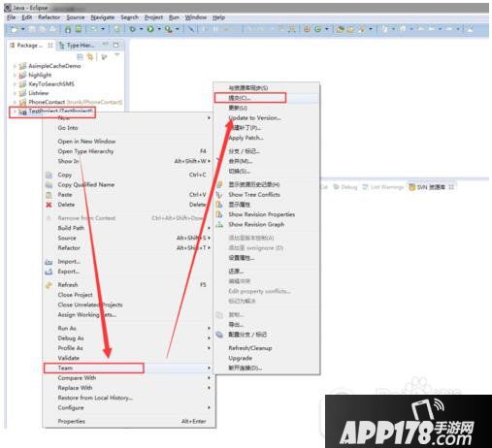Viewport: 492px width, 448px height.
Task: Toggle Link with Editor in Package Explorer
Action: point(89,57)
